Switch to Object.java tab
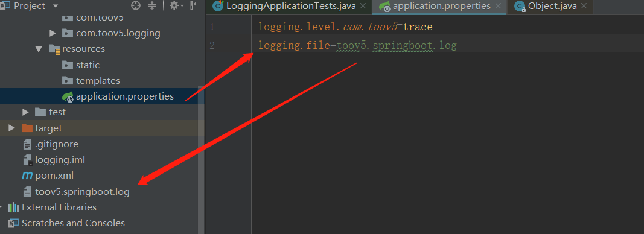644x234 pixels. pos(552,6)
